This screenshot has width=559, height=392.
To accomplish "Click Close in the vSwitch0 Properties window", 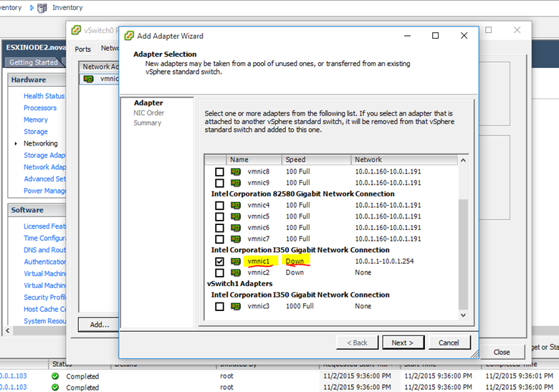I will pos(502,352).
